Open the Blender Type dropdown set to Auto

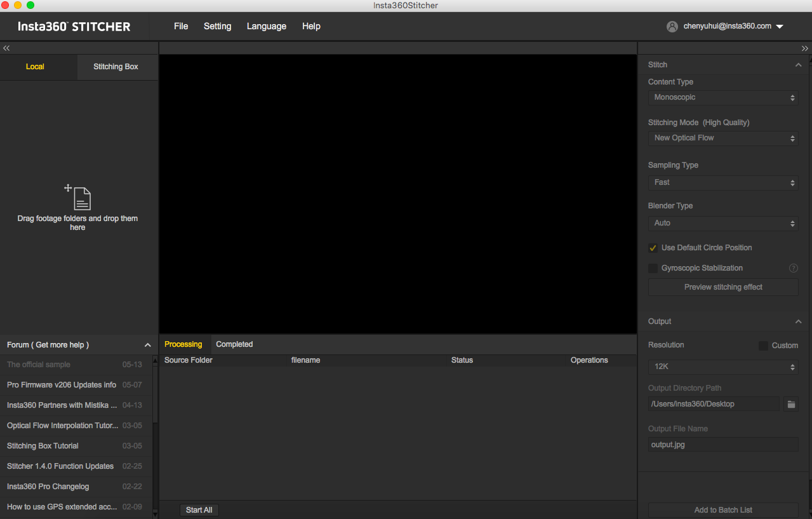[723, 223]
